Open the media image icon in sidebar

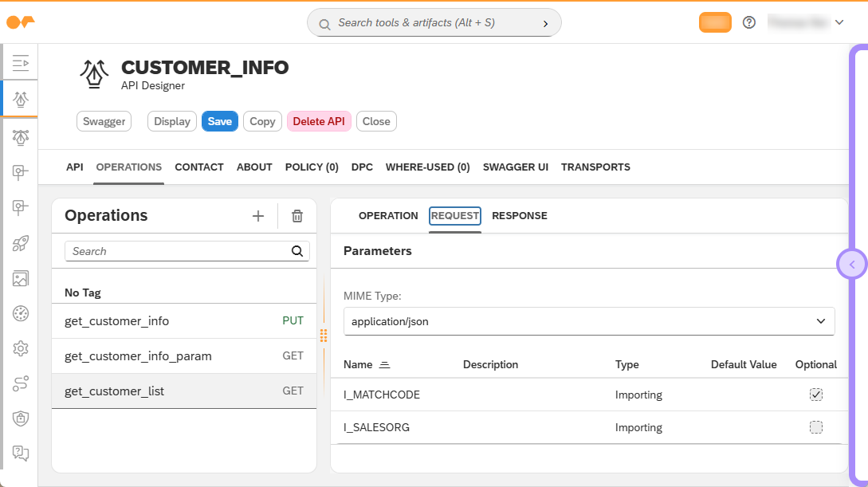pos(21,278)
